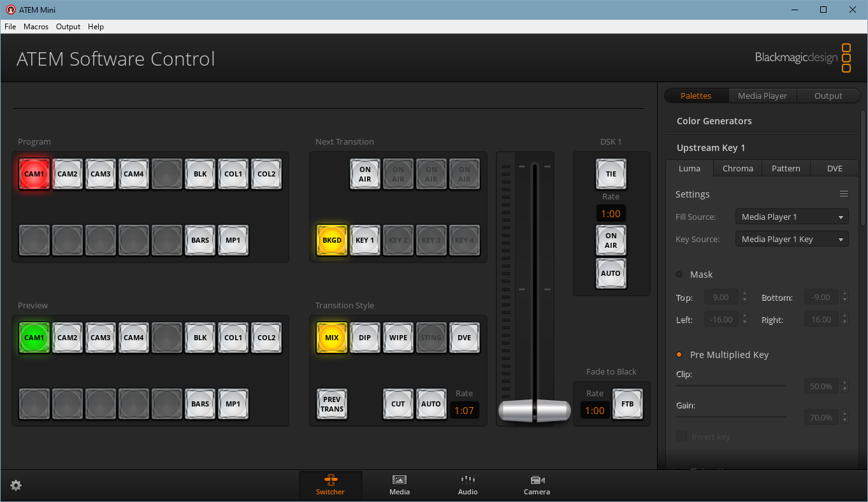
Task: Select COL2 on the Program bus
Action: [266, 174]
